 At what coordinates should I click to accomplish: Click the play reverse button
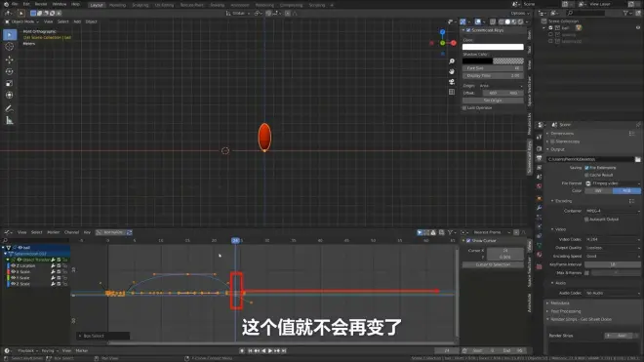(263, 351)
